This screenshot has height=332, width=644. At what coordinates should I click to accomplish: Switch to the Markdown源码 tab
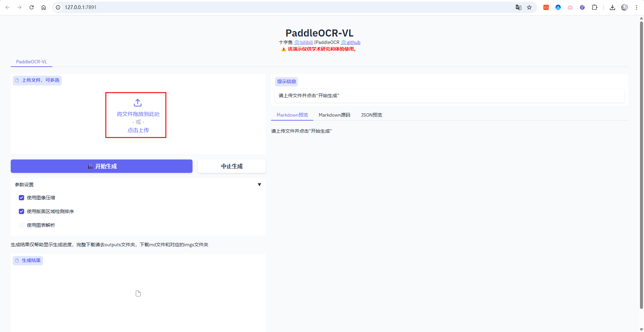click(x=334, y=115)
